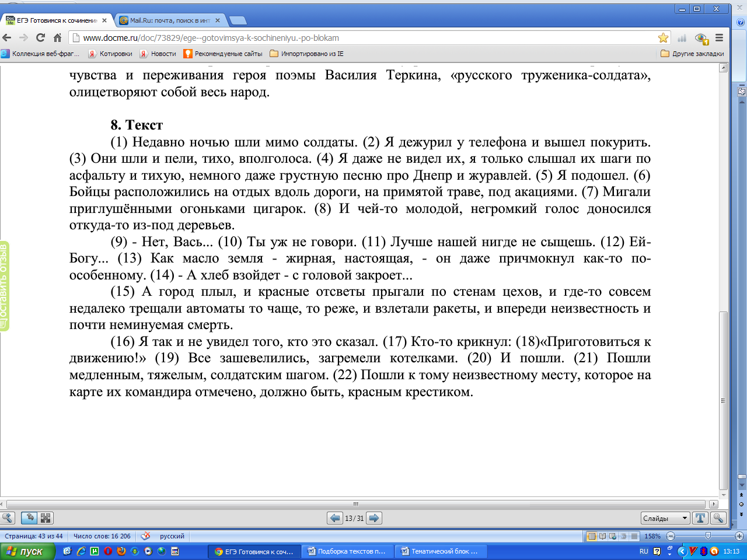Viewport: 747px width, 560px height.
Task: Expand the Другие закладки folder
Action: pos(692,54)
